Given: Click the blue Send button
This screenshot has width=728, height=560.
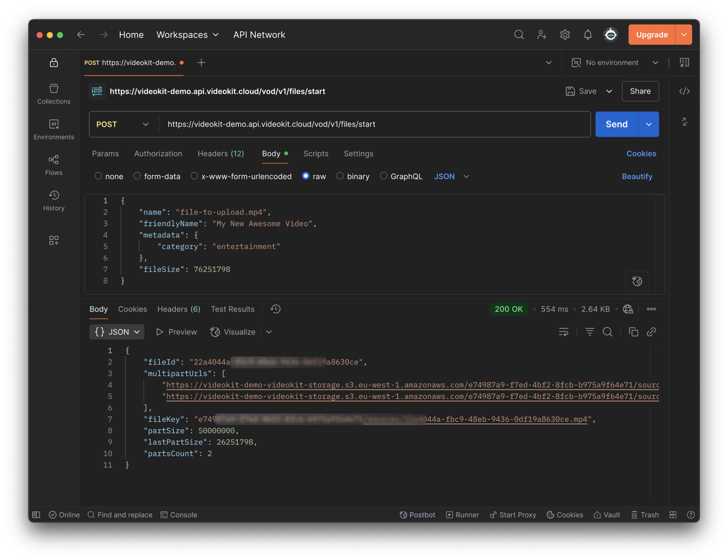Looking at the screenshot, I should coord(617,124).
